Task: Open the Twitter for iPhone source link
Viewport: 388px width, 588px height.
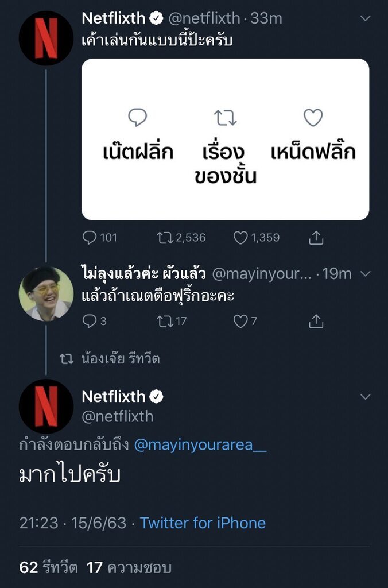Action: (x=203, y=523)
